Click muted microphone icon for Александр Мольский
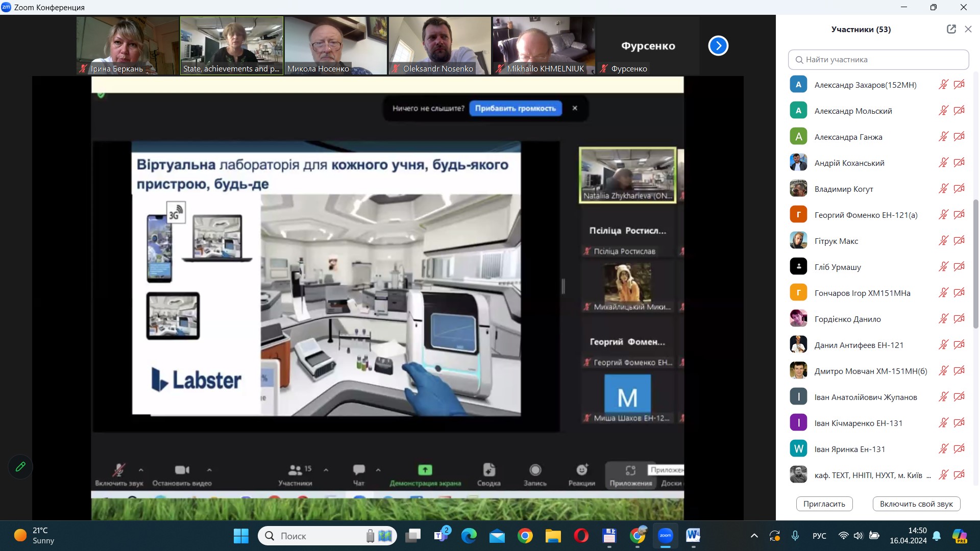This screenshot has height=551, width=980. click(943, 111)
